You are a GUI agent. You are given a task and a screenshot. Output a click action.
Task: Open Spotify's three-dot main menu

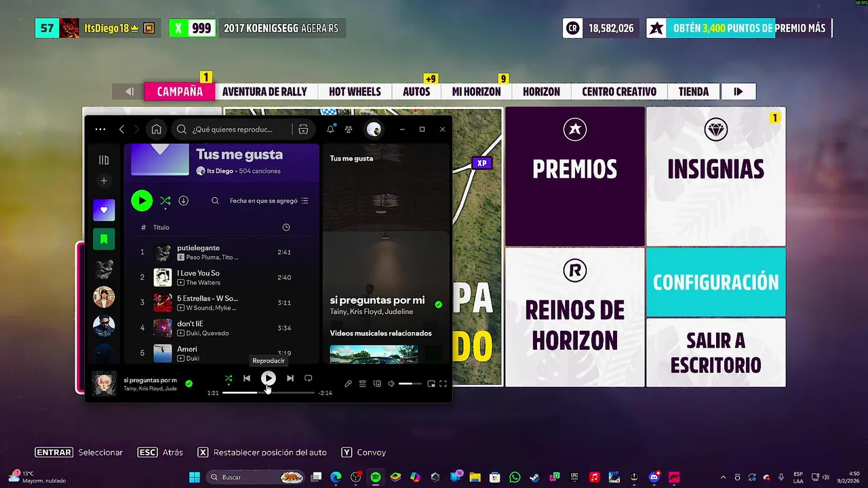point(100,129)
